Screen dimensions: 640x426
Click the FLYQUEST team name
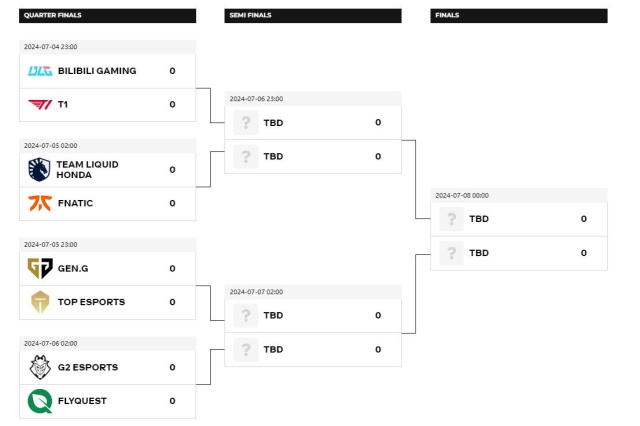(x=82, y=401)
